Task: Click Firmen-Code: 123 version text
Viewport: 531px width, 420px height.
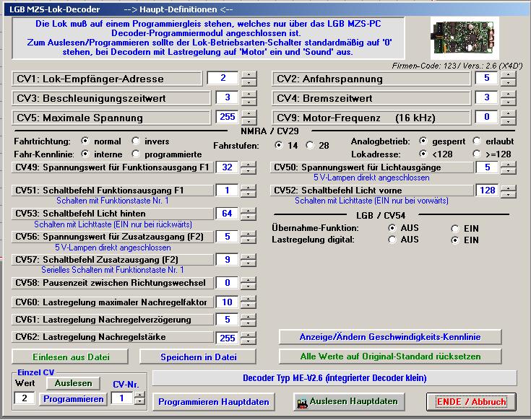Action: click(457, 66)
